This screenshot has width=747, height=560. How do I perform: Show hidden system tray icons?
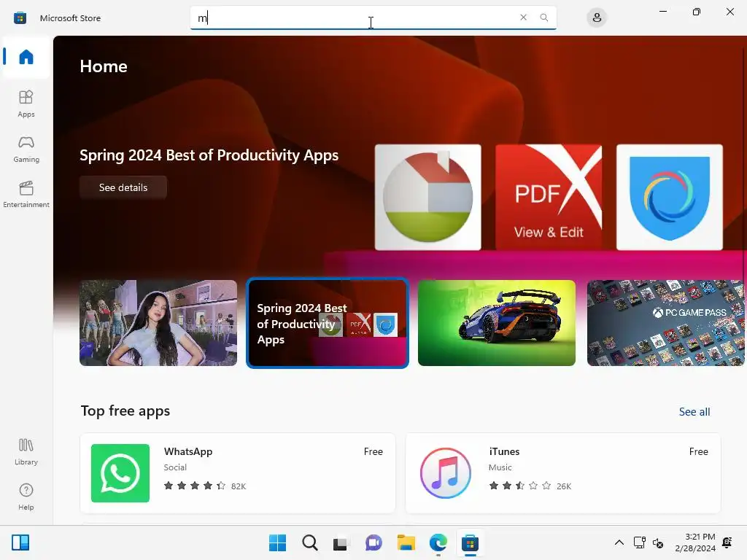[619, 542]
